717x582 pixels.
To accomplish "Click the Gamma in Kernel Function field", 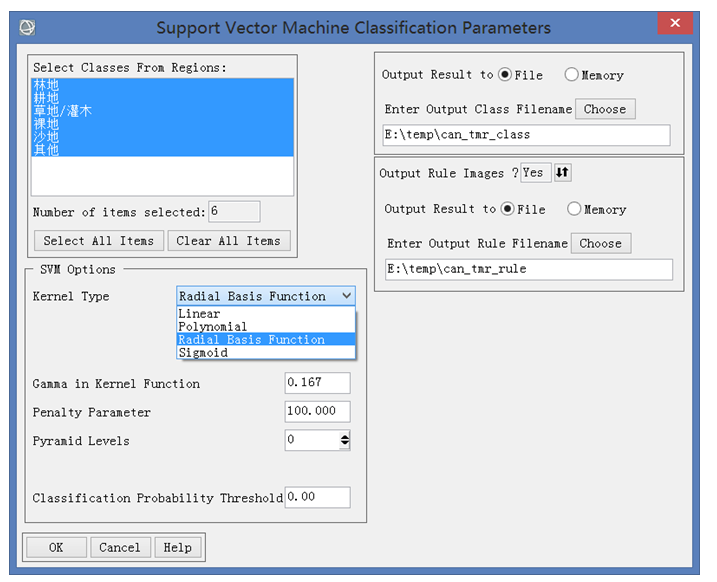I will click(x=317, y=383).
